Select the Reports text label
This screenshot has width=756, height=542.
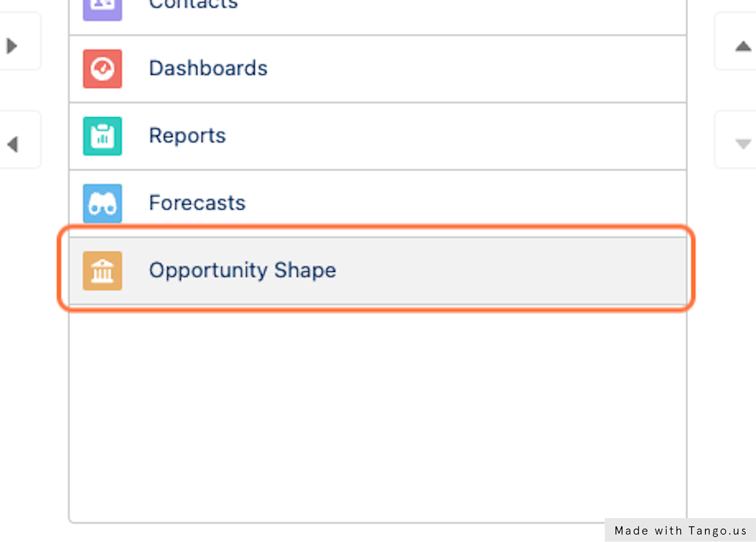pyautogui.click(x=187, y=136)
